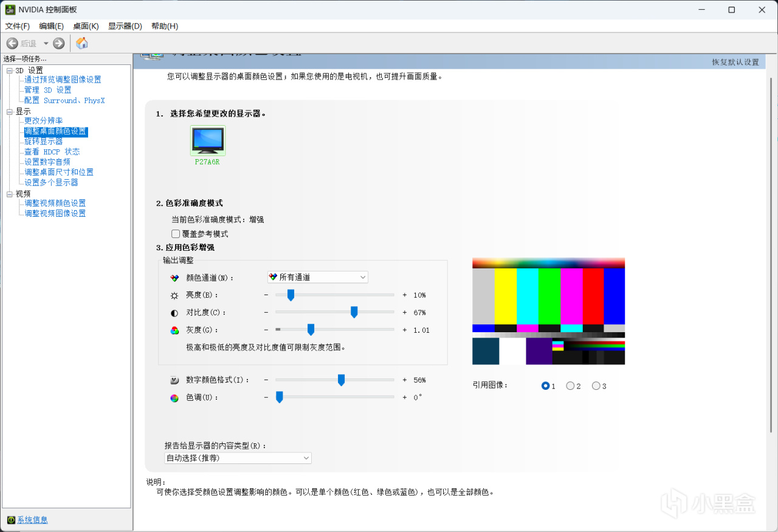Image resolution: width=778 pixels, height=532 pixels.
Task: Open the 颜色通道 所有通道 dropdown
Action: (318, 277)
